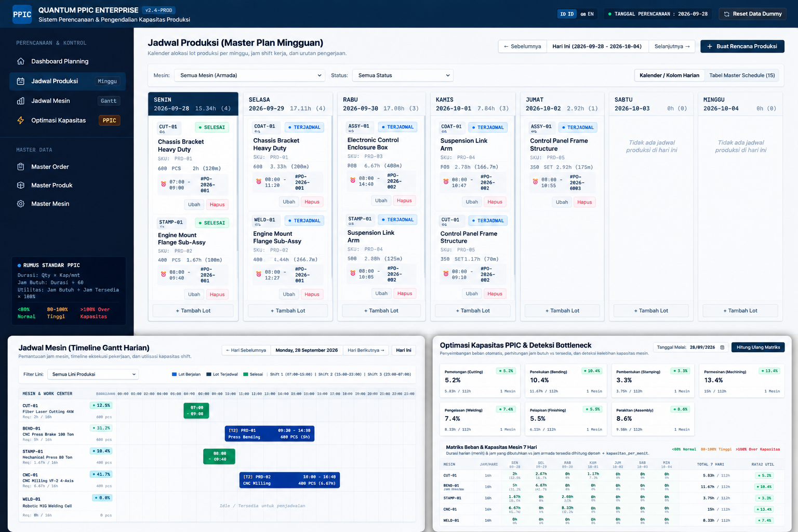Go to Jadwal Mesin in the sidebar
The width and height of the screenshot is (798, 532).
pyautogui.click(x=68, y=101)
